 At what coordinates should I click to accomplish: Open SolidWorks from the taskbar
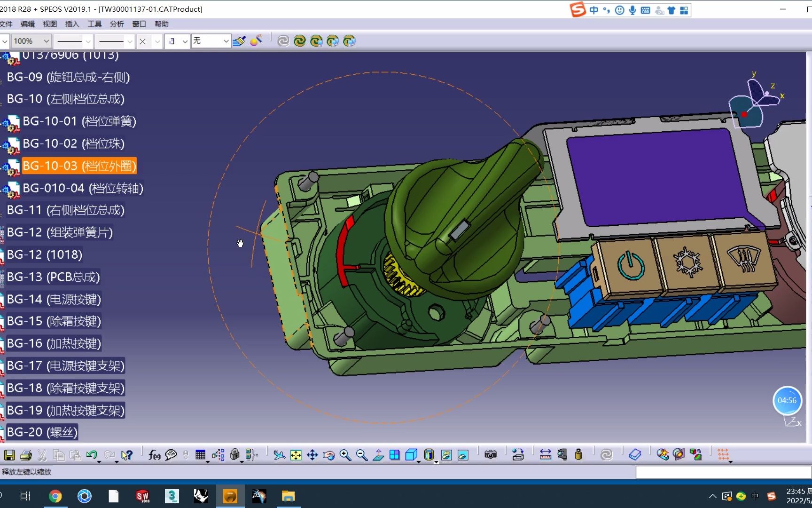(x=142, y=496)
